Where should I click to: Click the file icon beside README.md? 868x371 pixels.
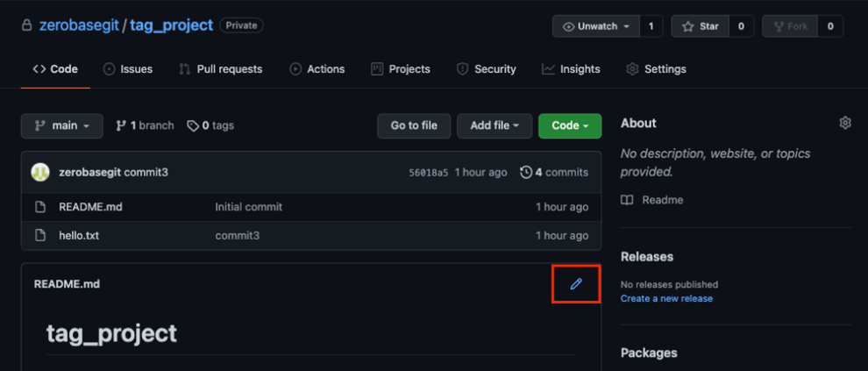(39, 207)
